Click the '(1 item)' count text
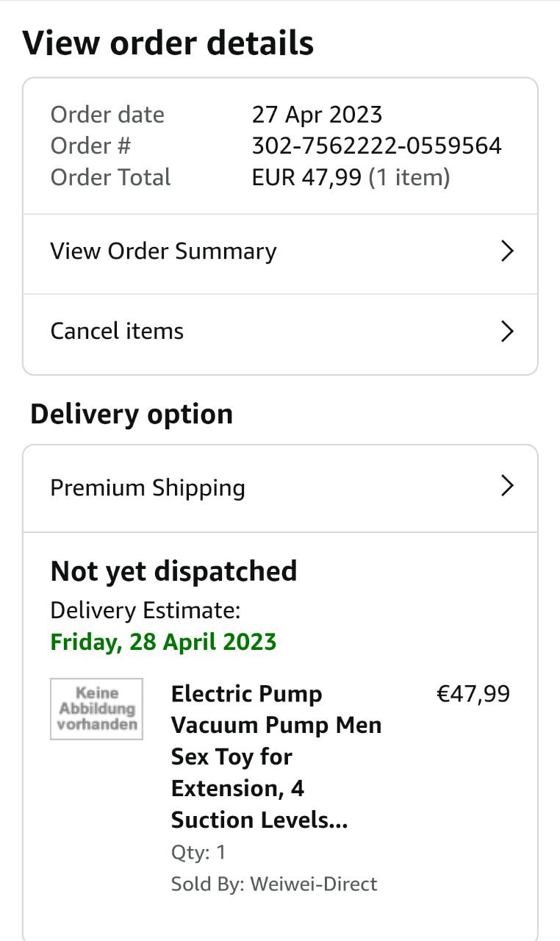 409,177
